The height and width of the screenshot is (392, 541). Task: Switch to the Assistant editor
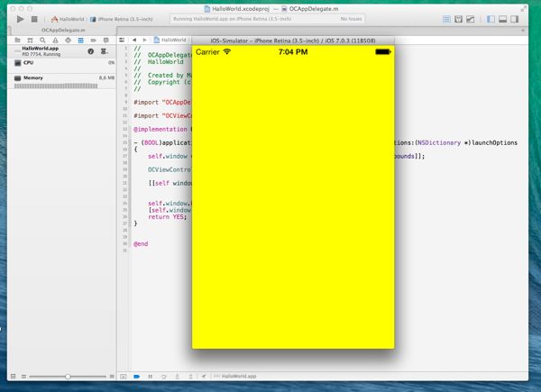pyautogui.click(x=458, y=19)
